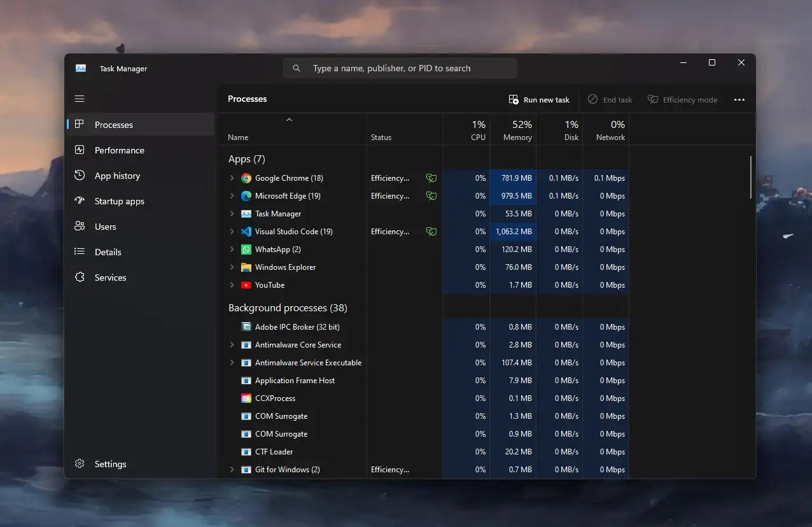This screenshot has height=527, width=812.
Task: Open Task Manager Settings
Action: [x=141, y=464]
